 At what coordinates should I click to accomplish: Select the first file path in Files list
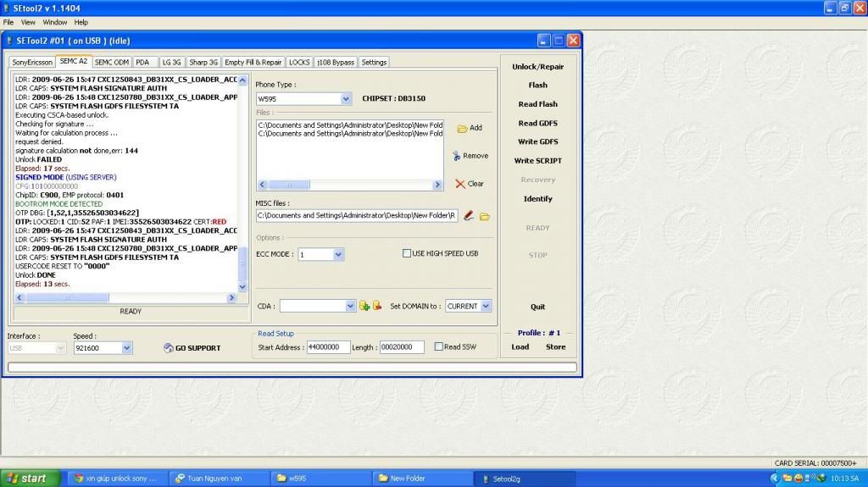[350, 125]
